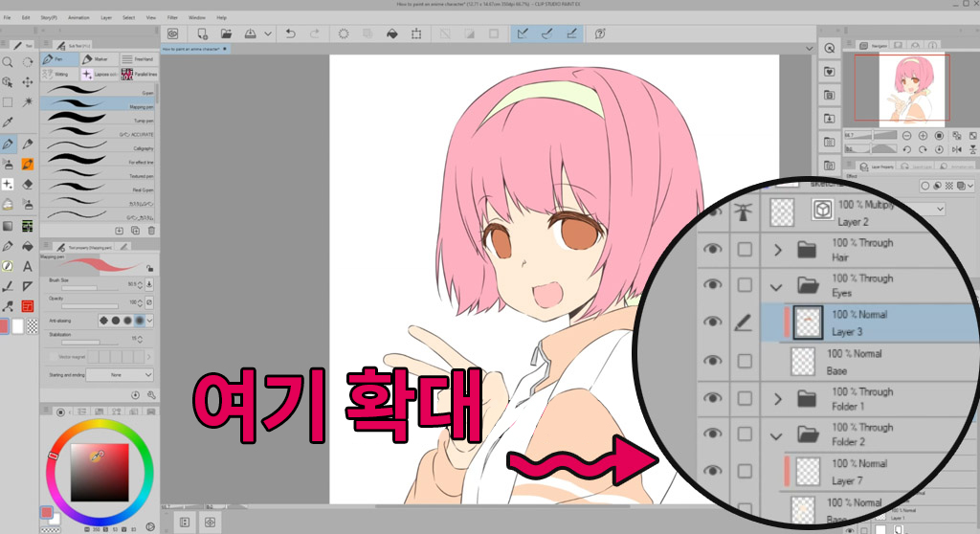This screenshot has height=534, width=980.
Task: Click the Fill bucket icon in toolbar
Action: tap(391, 33)
